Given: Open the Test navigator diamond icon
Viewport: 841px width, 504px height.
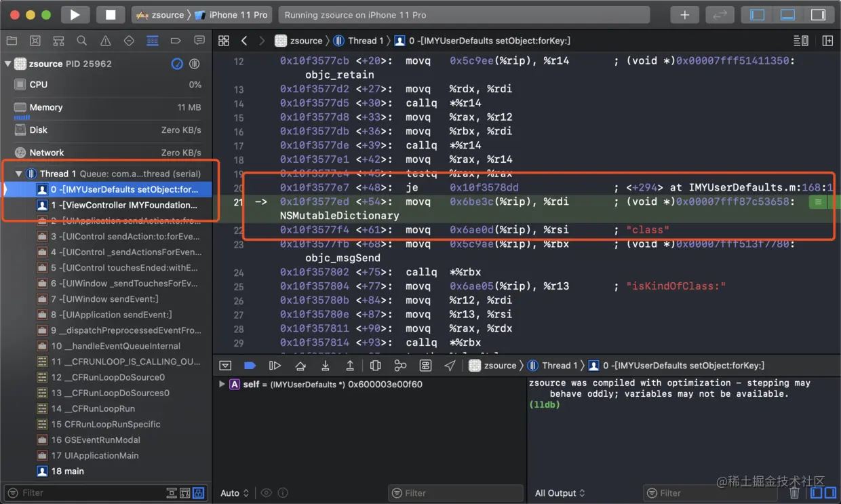Looking at the screenshot, I should coord(129,41).
